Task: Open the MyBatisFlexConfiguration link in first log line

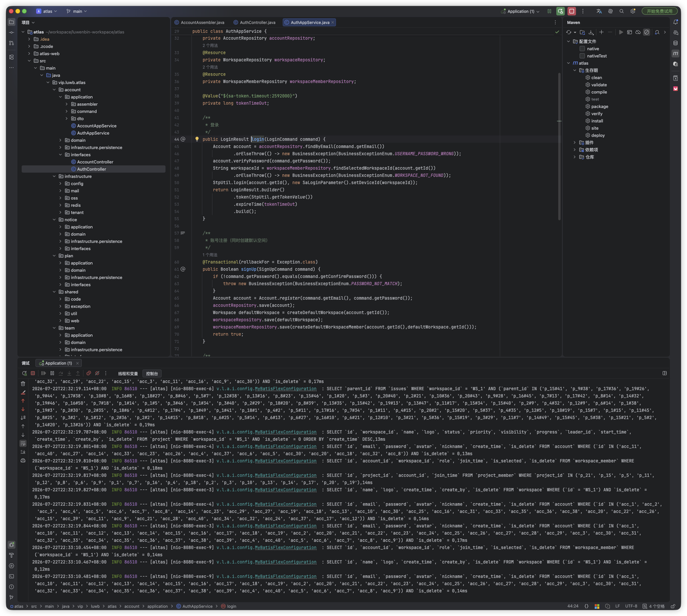Action: coord(286,388)
